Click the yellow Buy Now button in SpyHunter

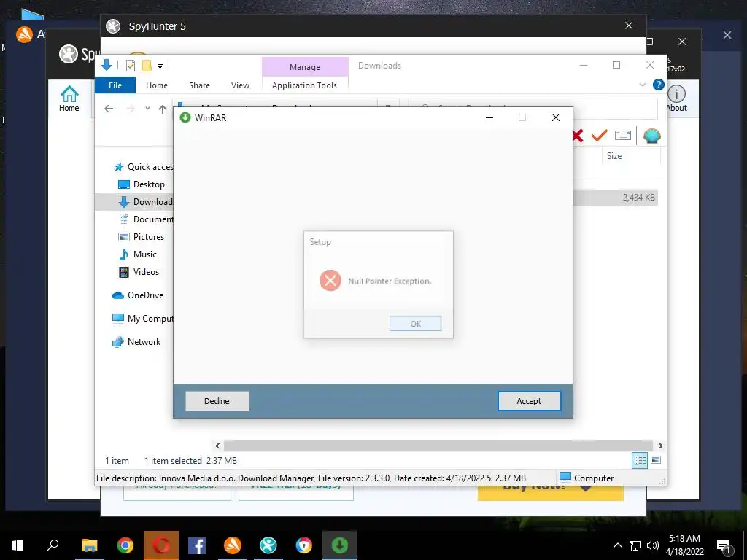550,492
